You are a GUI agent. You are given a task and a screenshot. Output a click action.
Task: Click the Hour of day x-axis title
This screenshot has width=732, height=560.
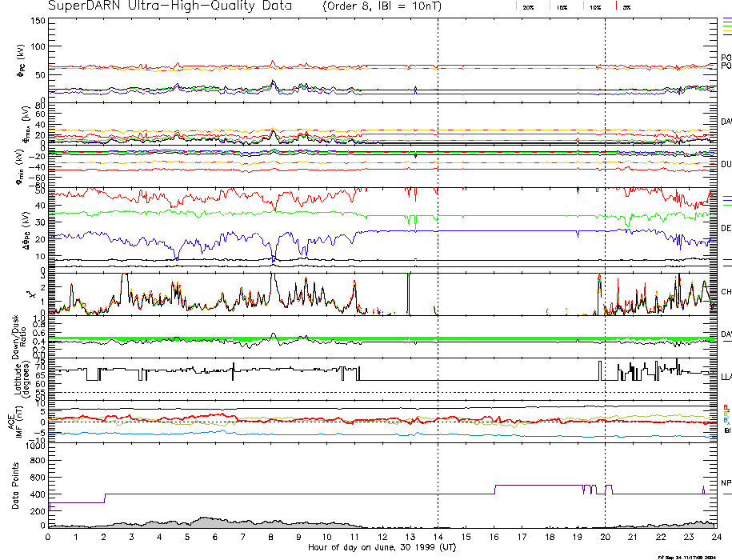pyautogui.click(x=382, y=548)
